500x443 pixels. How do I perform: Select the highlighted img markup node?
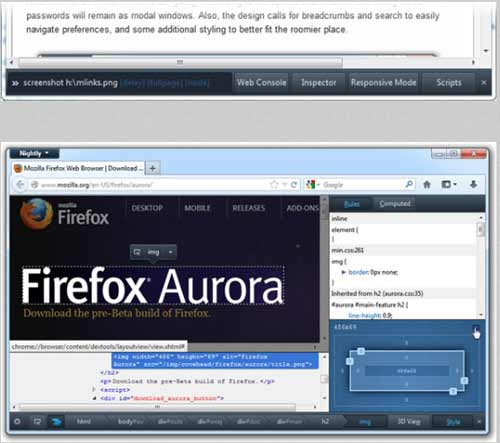coord(215,361)
